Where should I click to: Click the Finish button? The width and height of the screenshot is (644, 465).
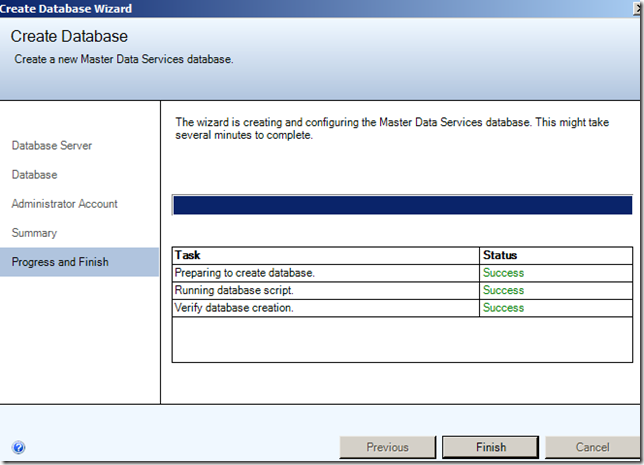[490, 447]
